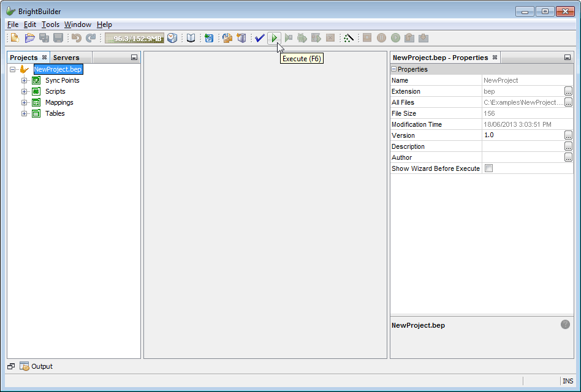Screen dimensions: 581x392
Task: Enable Show Wizard Before Execute checkbox
Action: (488, 168)
